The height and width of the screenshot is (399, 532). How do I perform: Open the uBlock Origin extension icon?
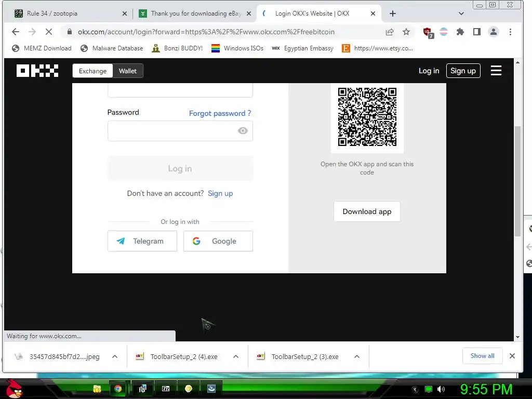click(x=428, y=33)
